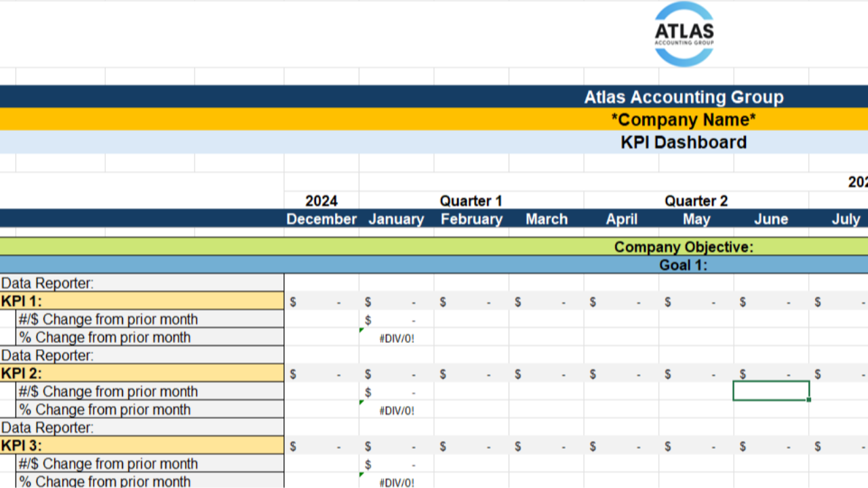The image size is (868, 488).
Task: Click the Atlas Accounting Group logo image
Action: point(684,34)
